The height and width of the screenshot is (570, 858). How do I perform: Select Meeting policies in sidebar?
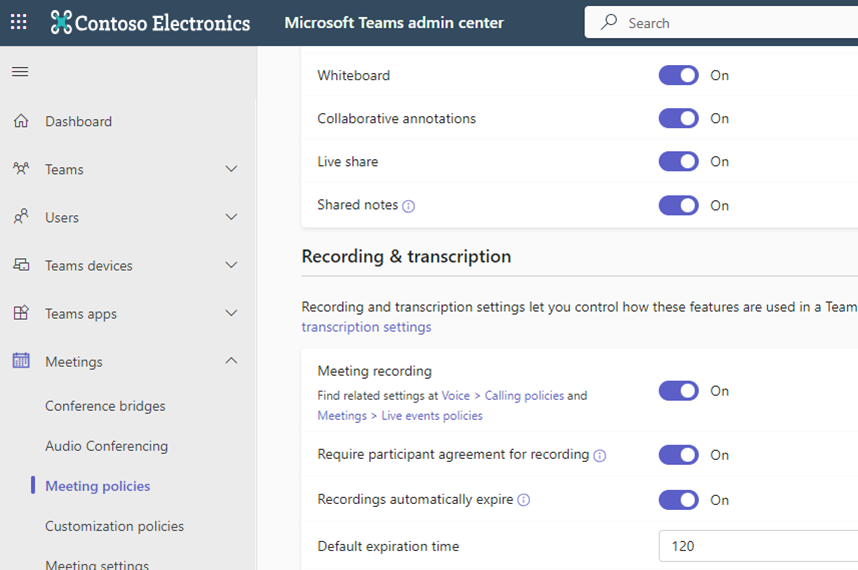click(97, 486)
